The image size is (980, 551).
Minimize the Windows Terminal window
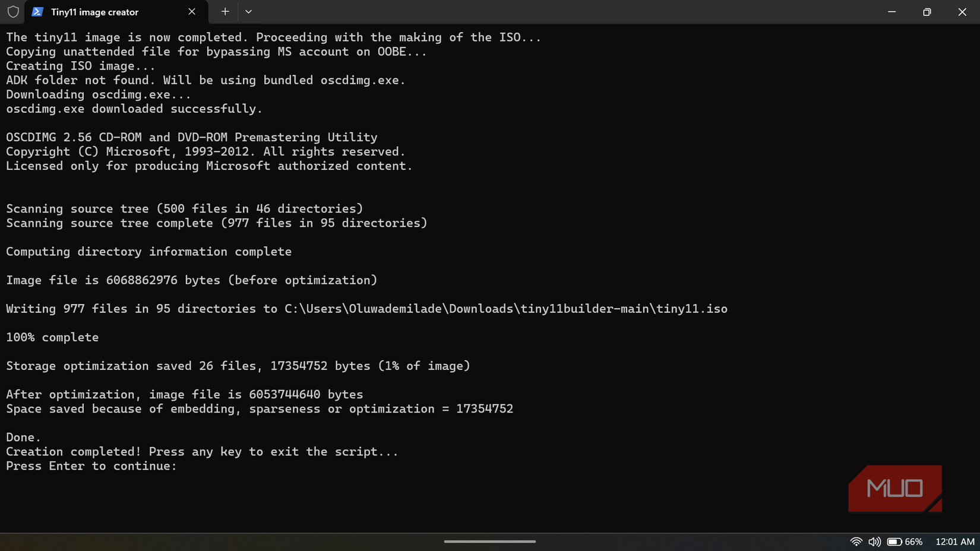(x=892, y=11)
